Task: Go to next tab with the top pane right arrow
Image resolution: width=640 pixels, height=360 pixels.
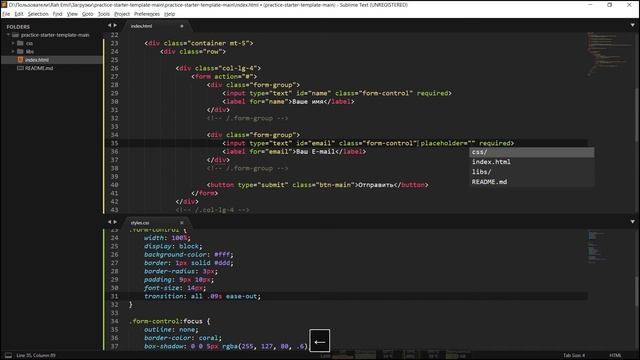Action: 115,25
